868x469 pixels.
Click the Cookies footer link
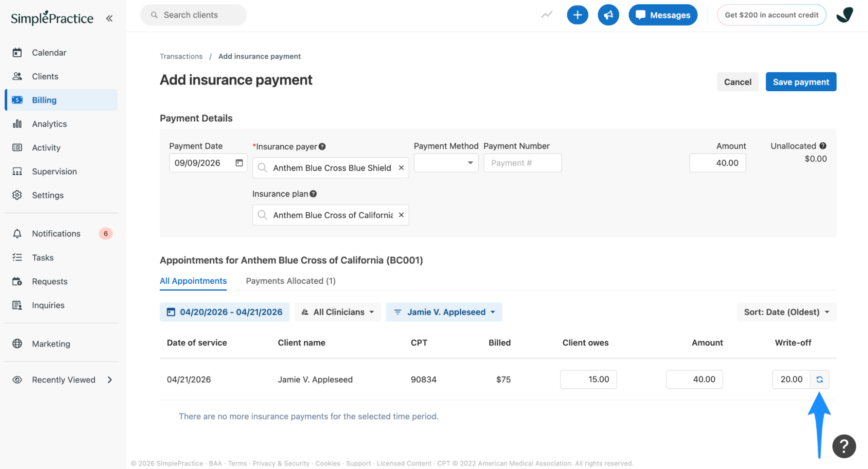pyautogui.click(x=327, y=463)
